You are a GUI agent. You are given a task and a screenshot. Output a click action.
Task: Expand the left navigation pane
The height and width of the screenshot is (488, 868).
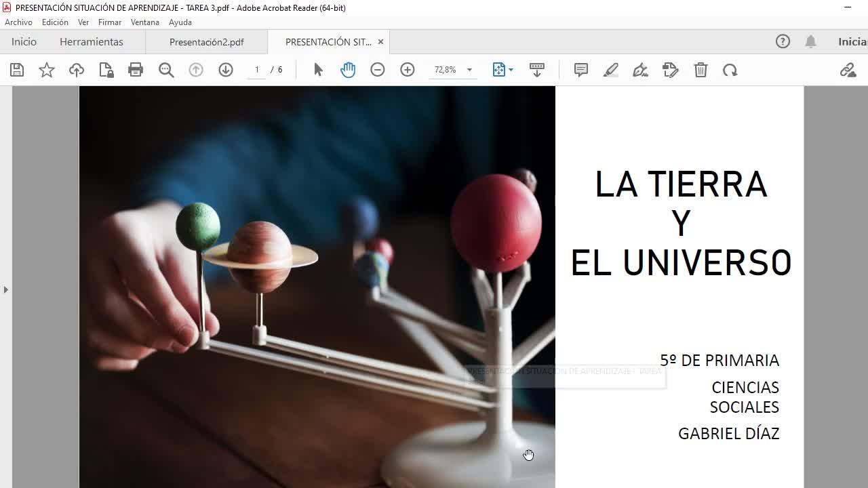(x=6, y=289)
